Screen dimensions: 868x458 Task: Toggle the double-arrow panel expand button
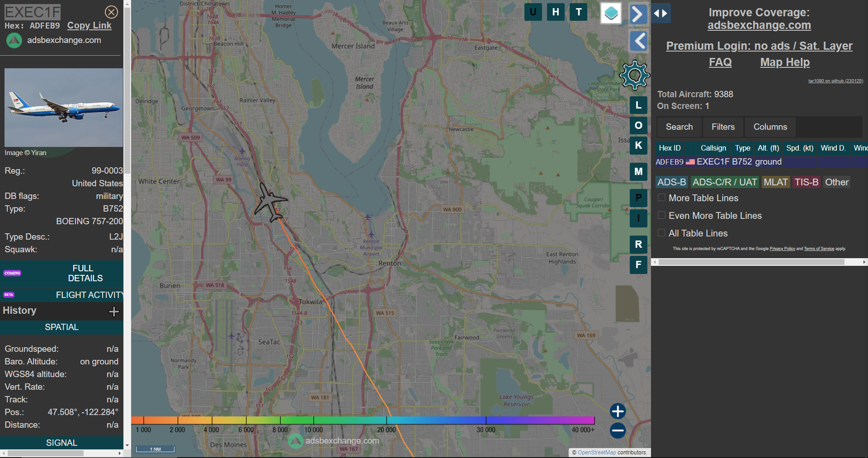point(660,14)
